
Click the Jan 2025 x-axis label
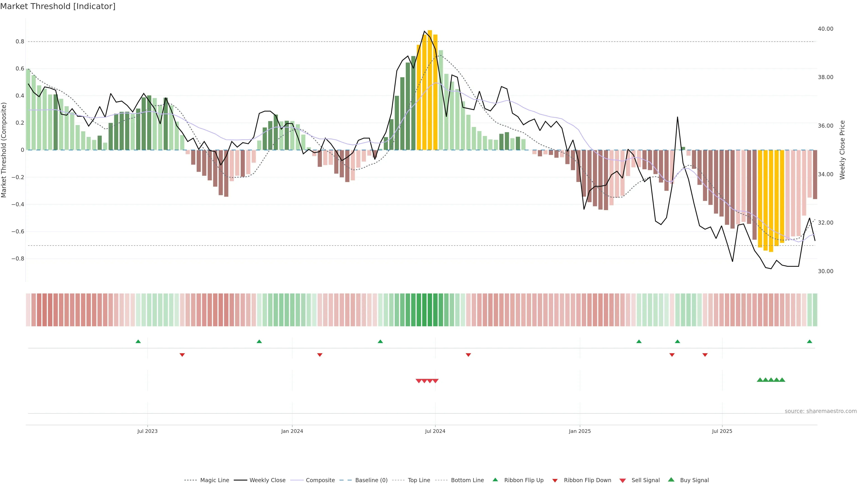pyautogui.click(x=580, y=431)
